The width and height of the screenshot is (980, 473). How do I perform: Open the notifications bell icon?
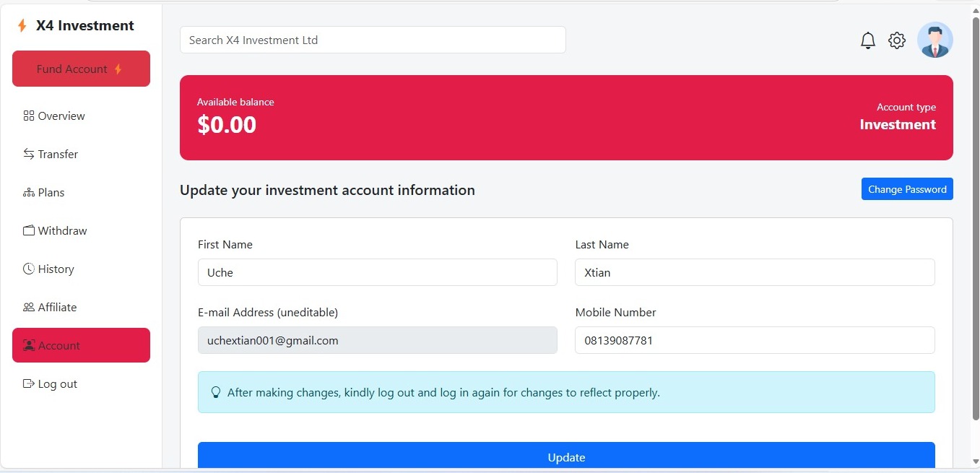(x=868, y=40)
